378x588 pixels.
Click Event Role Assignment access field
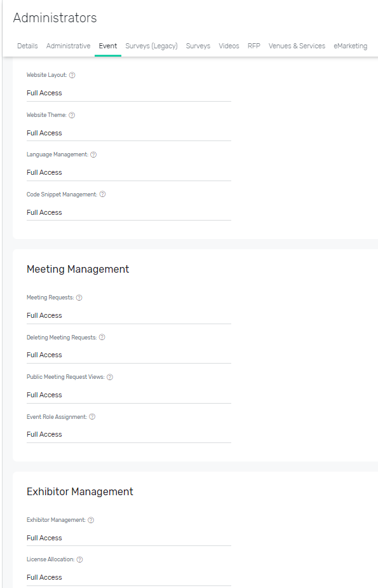[x=129, y=434]
